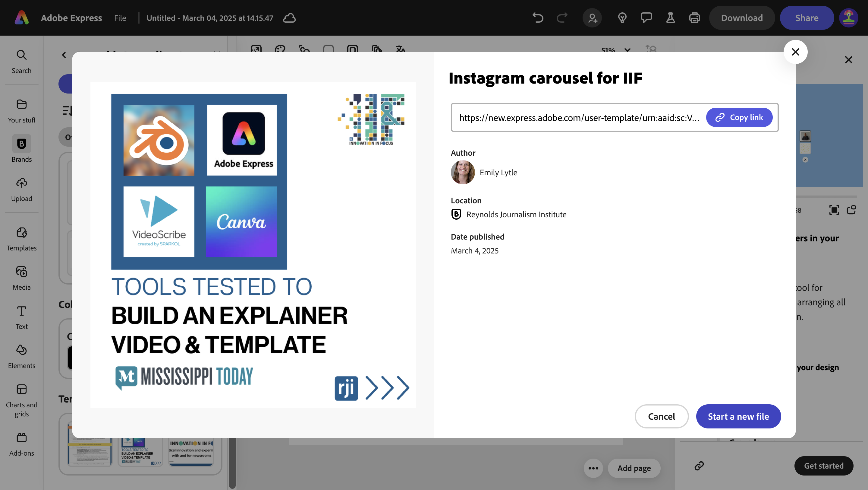Open the more options menu beside Add page

593,468
